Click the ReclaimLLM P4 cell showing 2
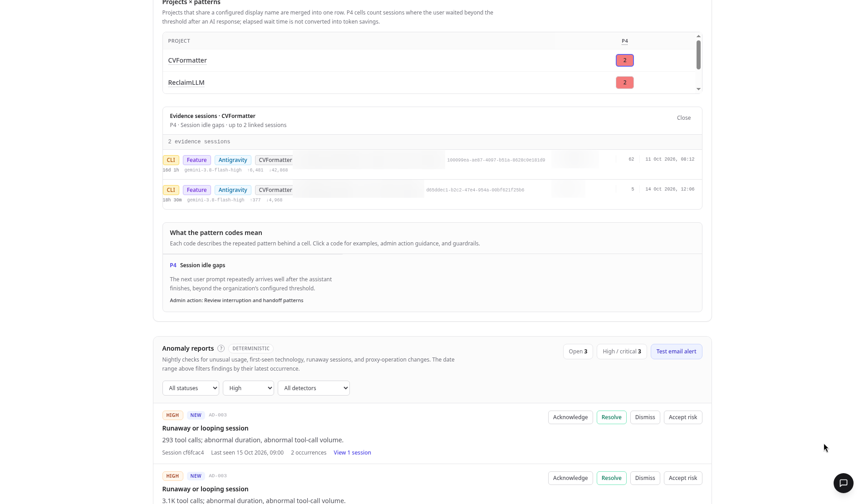 click(624, 83)
